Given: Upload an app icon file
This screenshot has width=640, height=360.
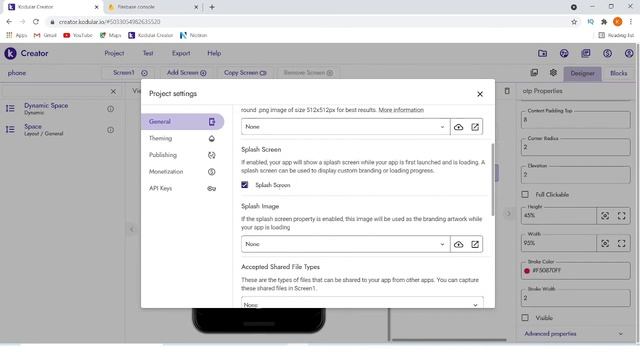Looking at the screenshot, I should tap(458, 127).
